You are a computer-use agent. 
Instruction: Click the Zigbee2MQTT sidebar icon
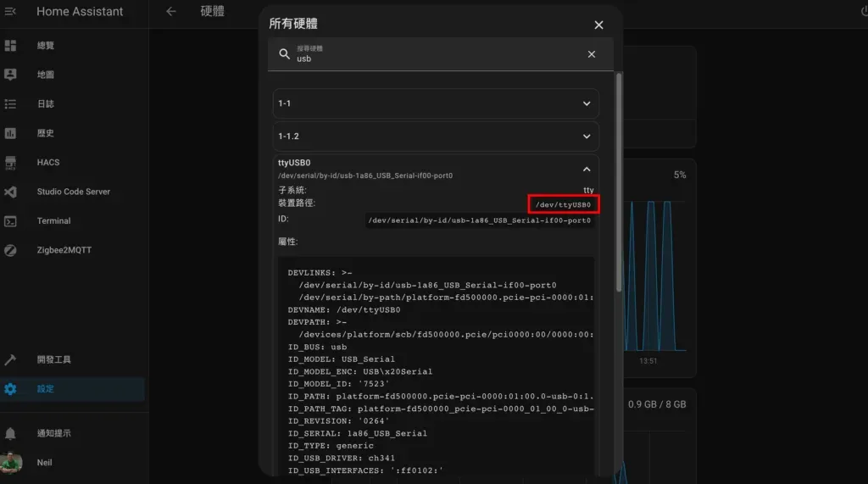[x=11, y=250]
